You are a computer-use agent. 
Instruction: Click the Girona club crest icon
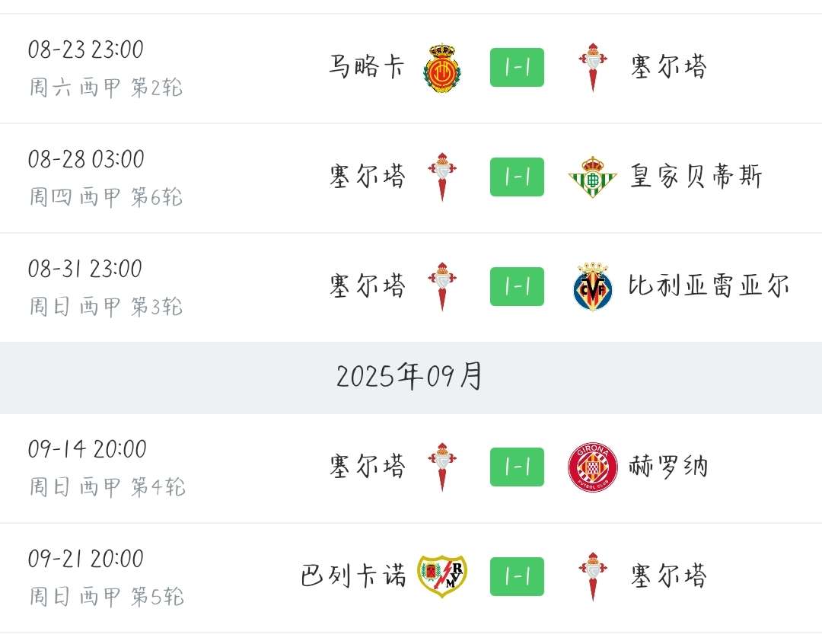pos(592,467)
